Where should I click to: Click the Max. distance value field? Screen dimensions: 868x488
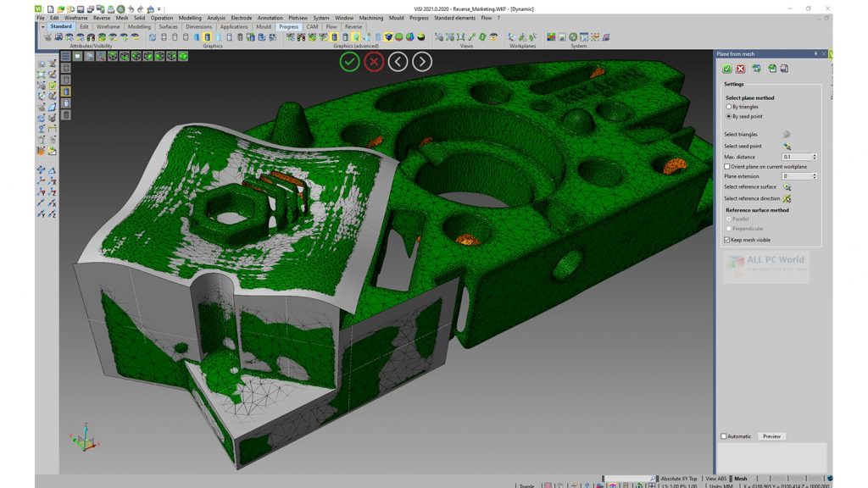796,157
